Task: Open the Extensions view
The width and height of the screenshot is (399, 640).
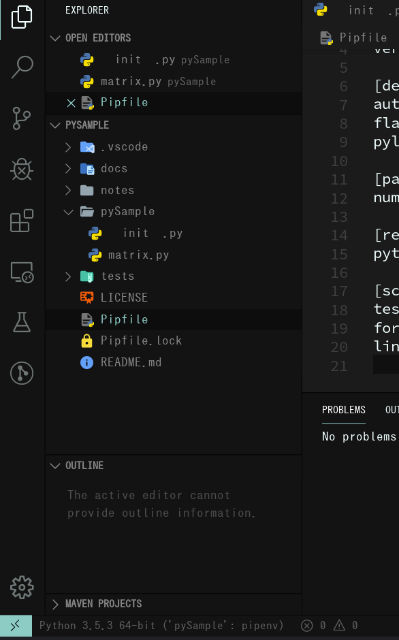Action: coord(22,220)
